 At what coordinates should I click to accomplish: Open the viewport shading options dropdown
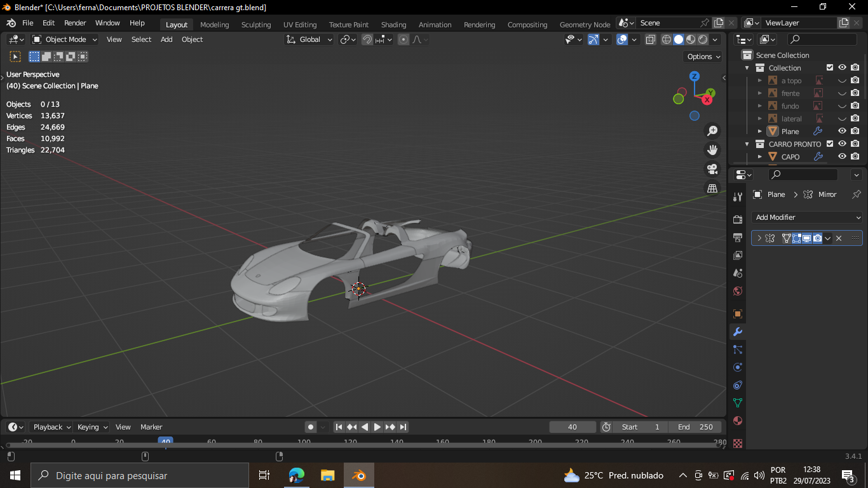click(715, 39)
